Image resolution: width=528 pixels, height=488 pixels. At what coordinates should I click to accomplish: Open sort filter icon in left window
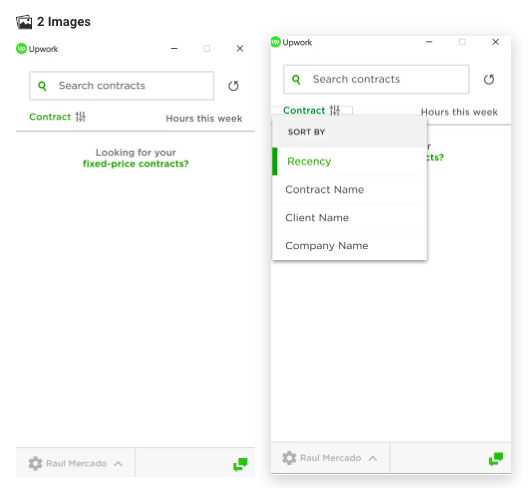(x=80, y=117)
